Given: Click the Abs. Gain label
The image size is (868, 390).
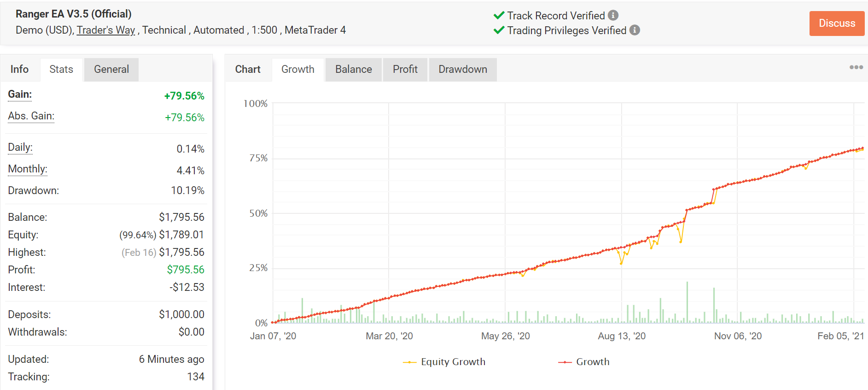Looking at the screenshot, I should pyautogui.click(x=31, y=116).
